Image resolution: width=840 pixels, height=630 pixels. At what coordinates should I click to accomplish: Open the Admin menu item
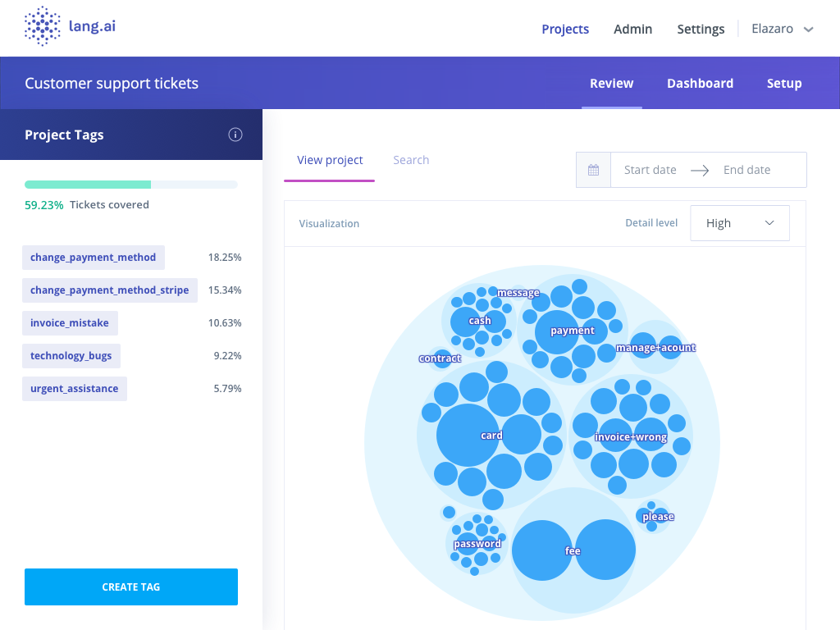click(x=632, y=29)
